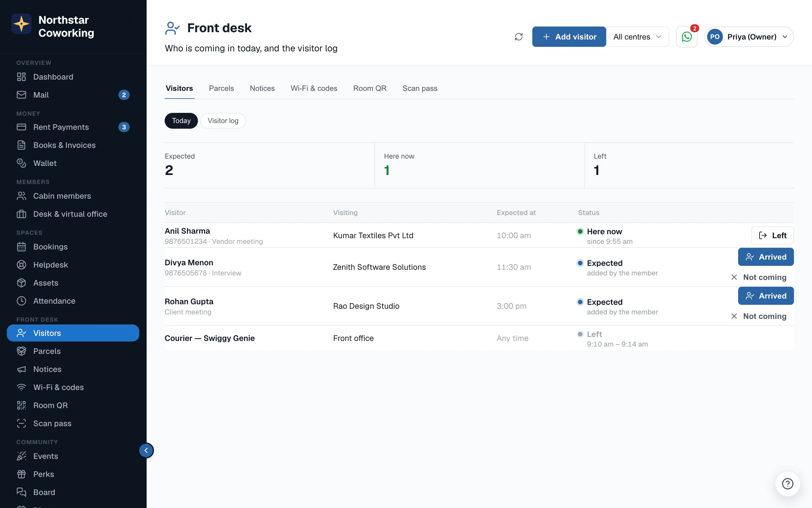
Task: Open Perks in the sidebar
Action: [x=73, y=474]
